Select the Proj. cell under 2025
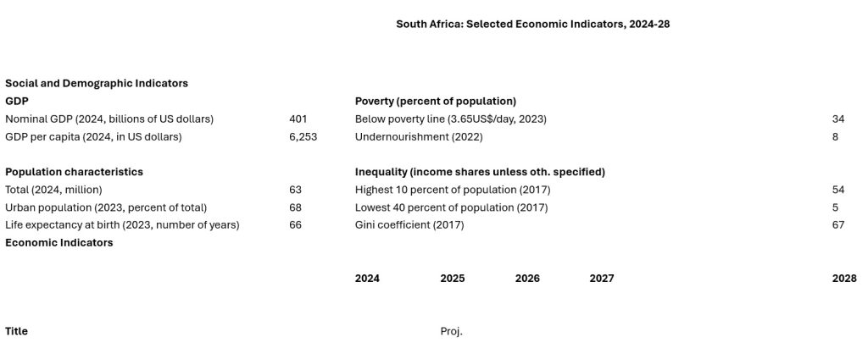868x359 pixels. point(451,332)
